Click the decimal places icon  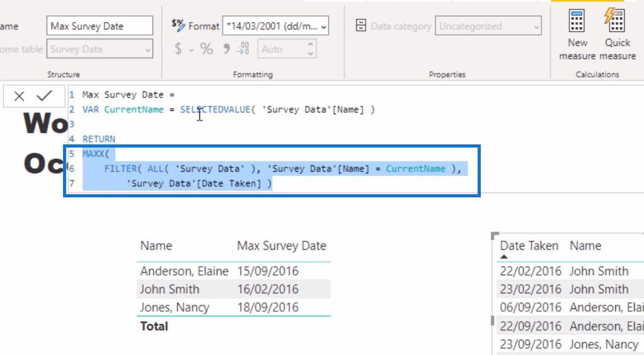click(x=243, y=49)
